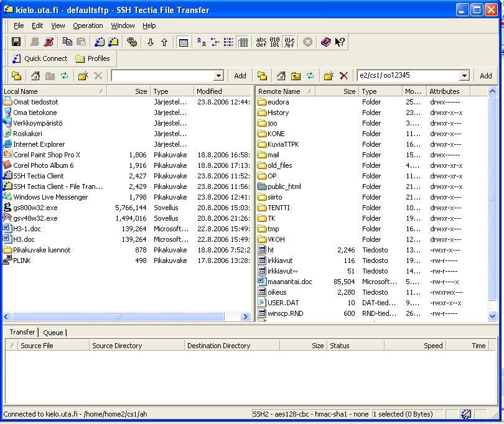Switch to the Transfer tab
This screenshot has width=504, height=424.
[22, 332]
